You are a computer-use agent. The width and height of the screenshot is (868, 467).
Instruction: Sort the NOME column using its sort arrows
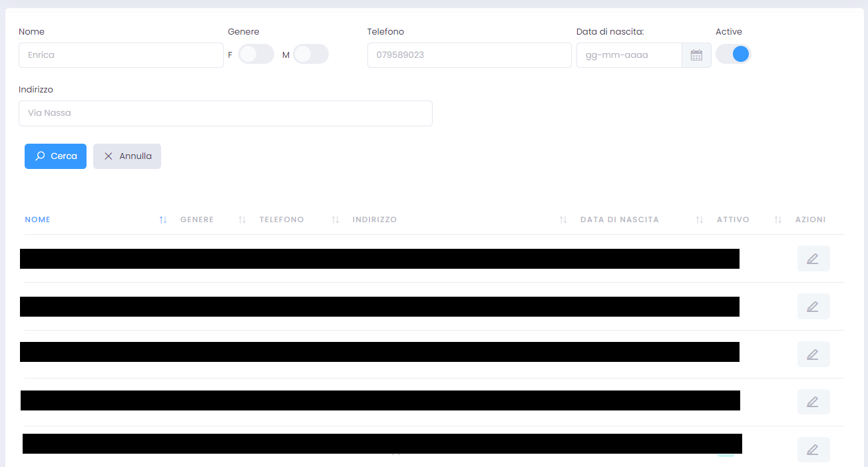(162, 220)
